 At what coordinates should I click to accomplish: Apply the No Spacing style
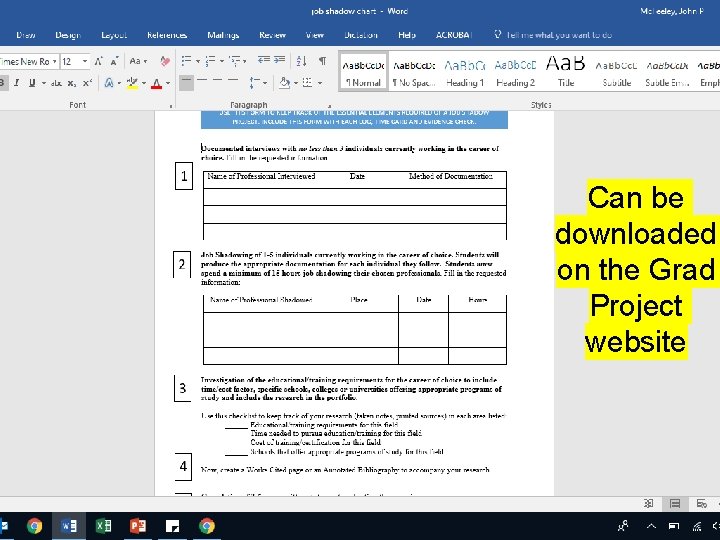(414, 73)
